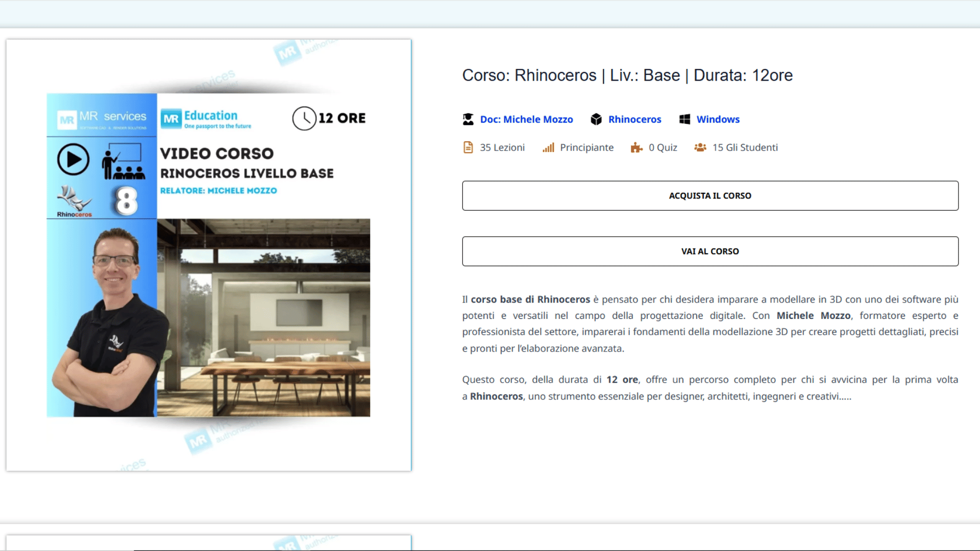The height and width of the screenshot is (551, 980).
Task: Click bold text '12 ore' in description
Action: 622,380
